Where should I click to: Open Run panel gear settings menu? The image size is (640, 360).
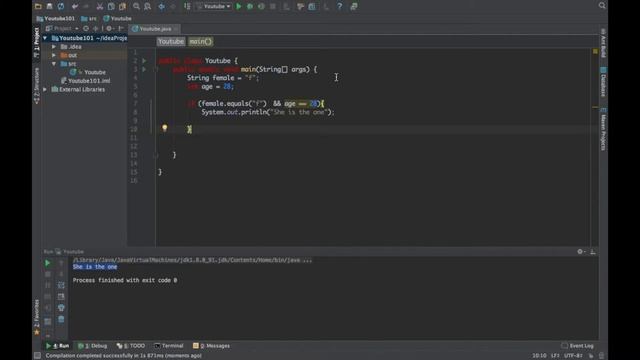[x=581, y=252]
